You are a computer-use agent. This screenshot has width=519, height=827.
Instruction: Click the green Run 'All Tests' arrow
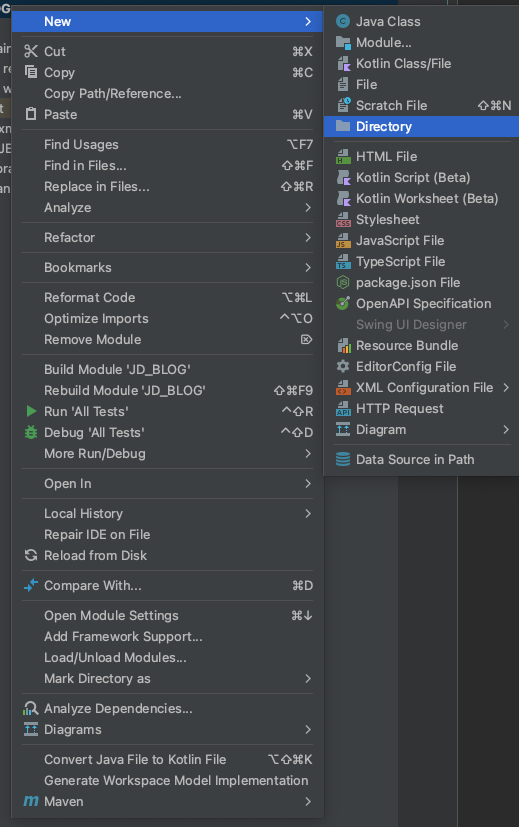click(x=31, y=411)
